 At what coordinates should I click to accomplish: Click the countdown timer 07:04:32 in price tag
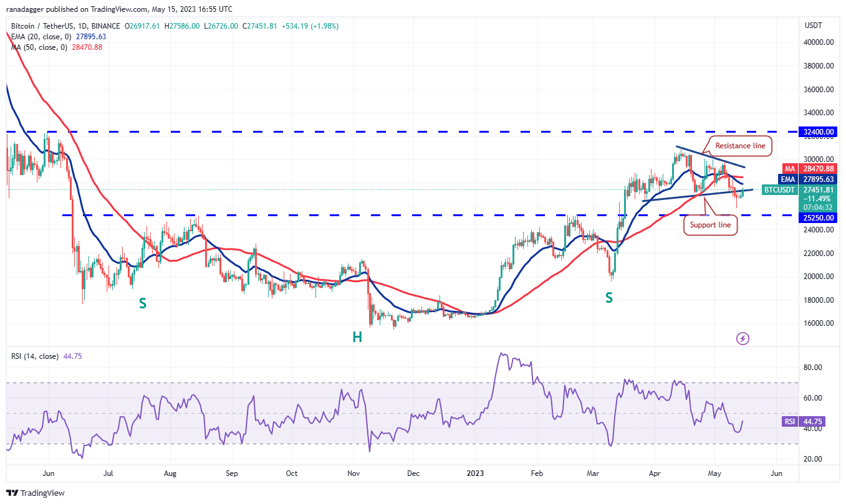(x=818, y=207)
